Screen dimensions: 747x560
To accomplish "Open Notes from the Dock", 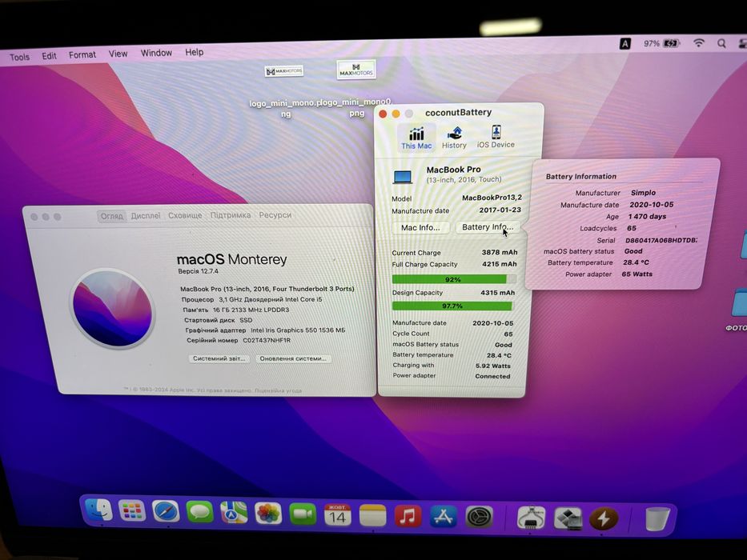I will (x=372, y=515).
